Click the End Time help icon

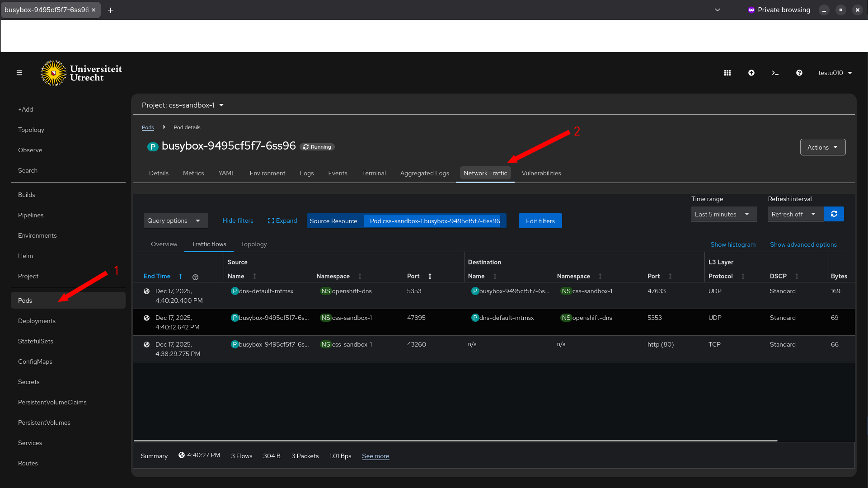coord(195,277)
